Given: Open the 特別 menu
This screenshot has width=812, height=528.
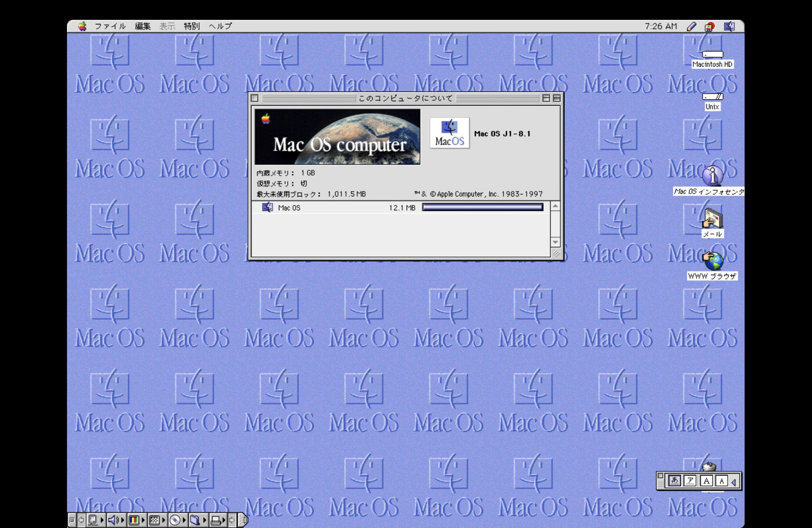Looking at the screenshot, I should [x=192, y=26].
